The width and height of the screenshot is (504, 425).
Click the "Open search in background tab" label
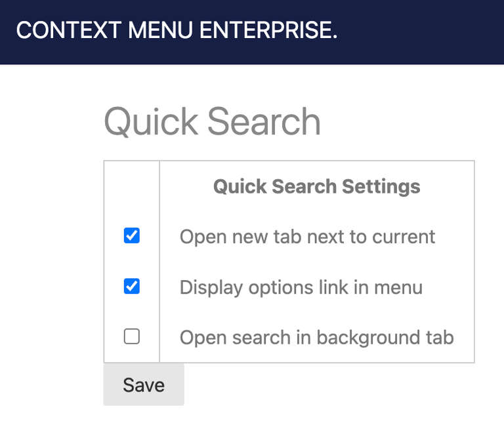pyautogui.click(x=316, y=337)
